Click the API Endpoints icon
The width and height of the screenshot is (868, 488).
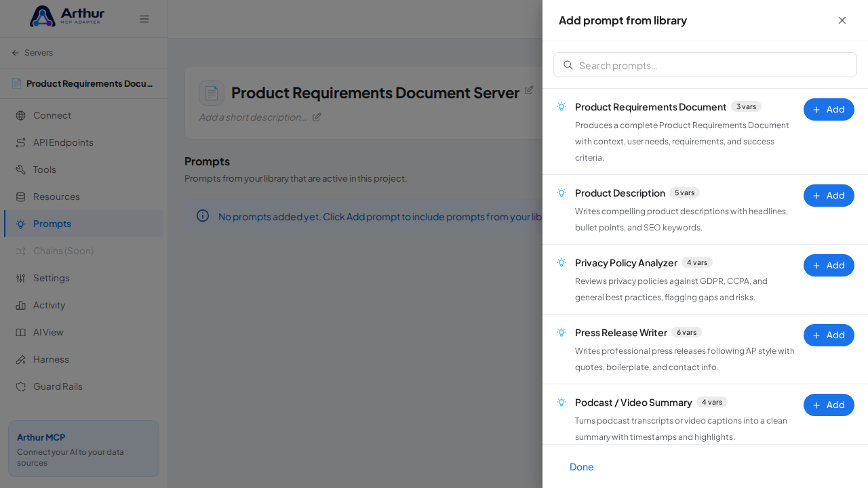[x=20, y=142]
